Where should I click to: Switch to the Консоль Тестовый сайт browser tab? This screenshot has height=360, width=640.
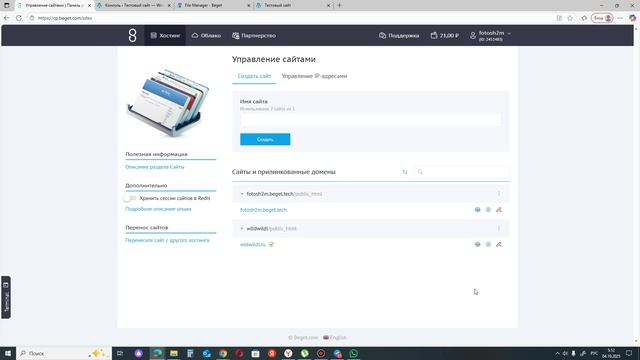[133, 5]
